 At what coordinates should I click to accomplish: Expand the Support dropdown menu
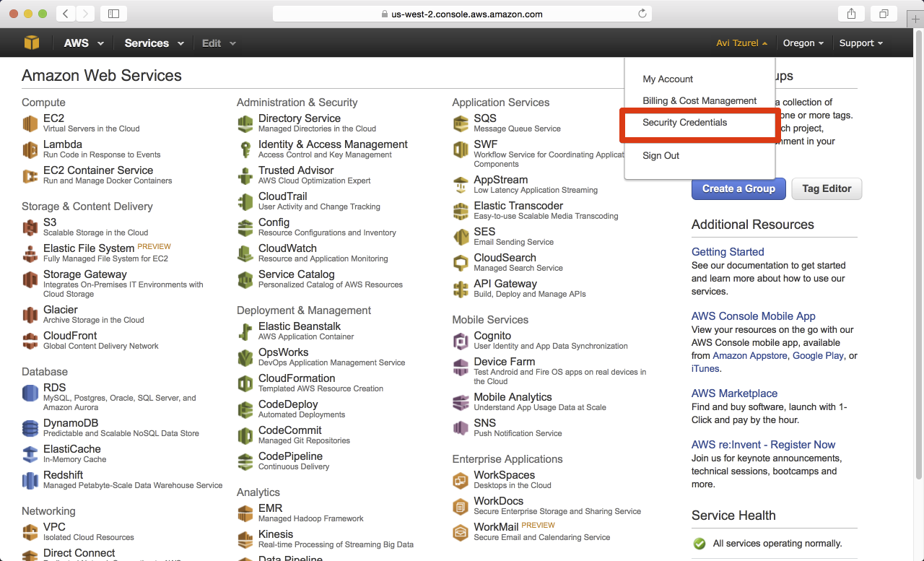coord(861,43)
